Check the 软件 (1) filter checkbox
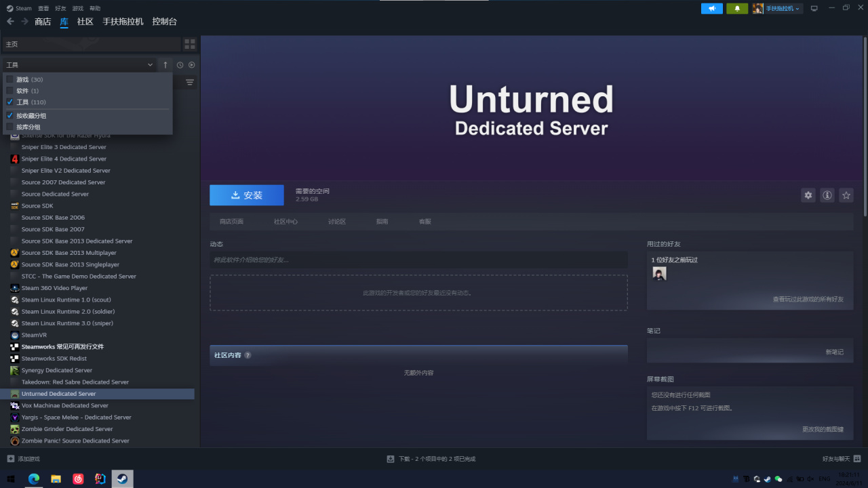 10,91
